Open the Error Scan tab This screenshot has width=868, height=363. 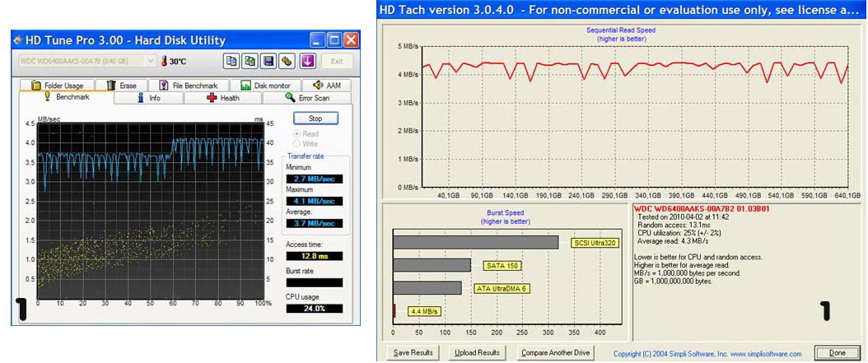click(306, 98)
